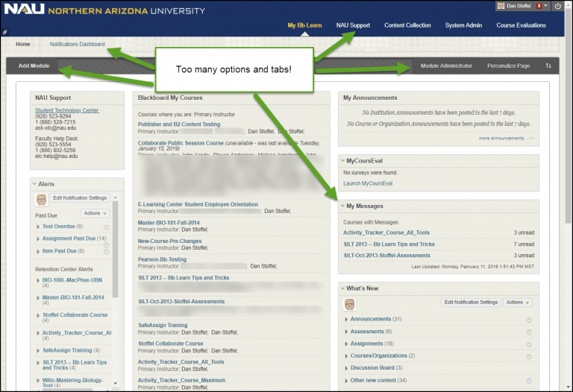The image size is (573, 392).
Task: Click the avatar icon in Alerts
Action: point(41,199)
